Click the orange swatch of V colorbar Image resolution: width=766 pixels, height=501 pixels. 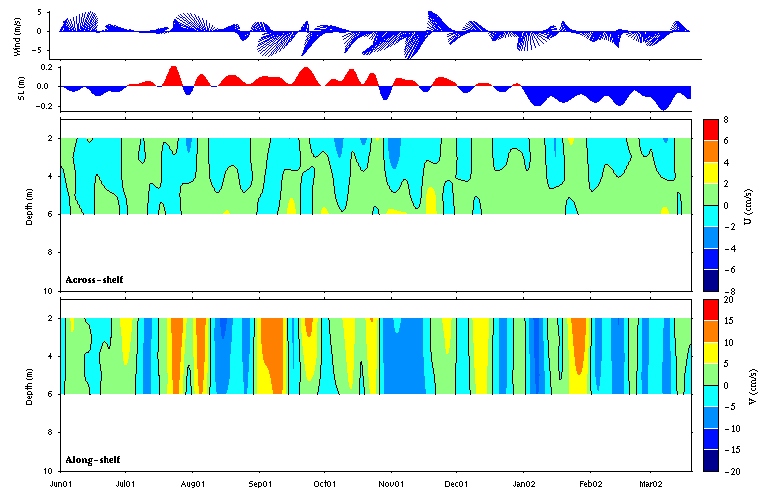711,332
